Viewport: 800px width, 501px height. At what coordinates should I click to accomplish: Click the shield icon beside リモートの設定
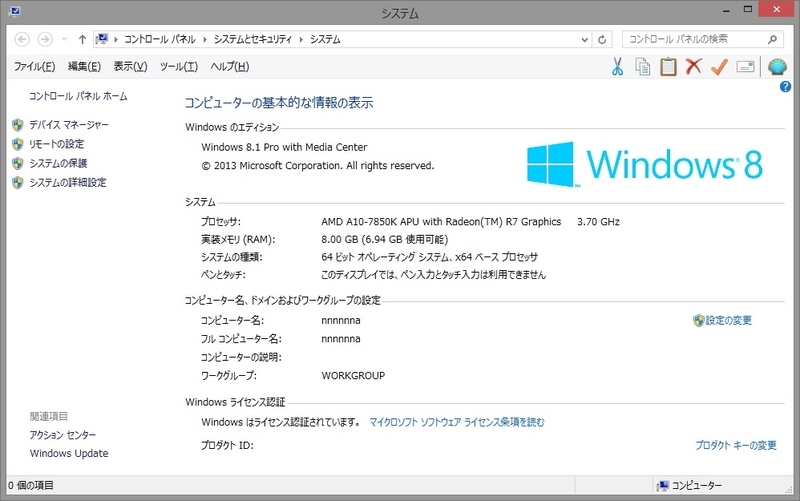pos(18,144)
